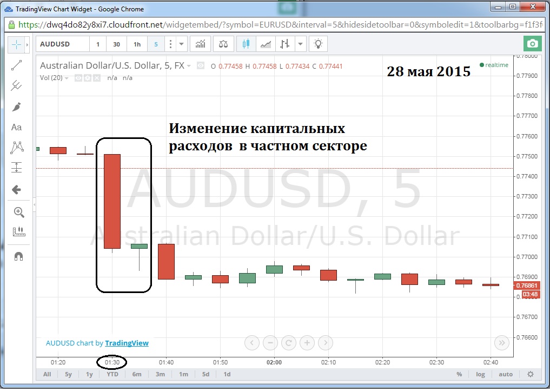Select the 1m date range

coord(183,374)
